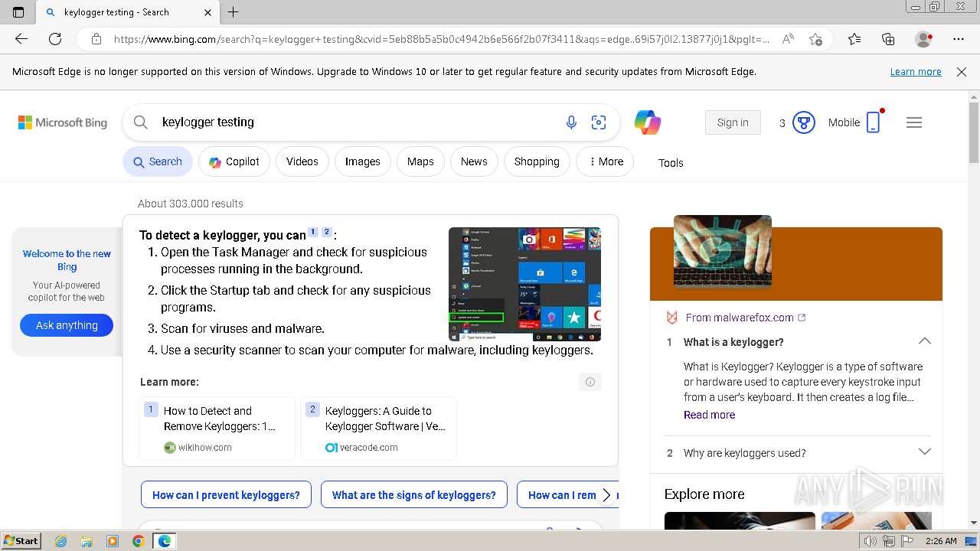Open the More dropdown in tab row
Screen dimensions: 980x551
605,161
